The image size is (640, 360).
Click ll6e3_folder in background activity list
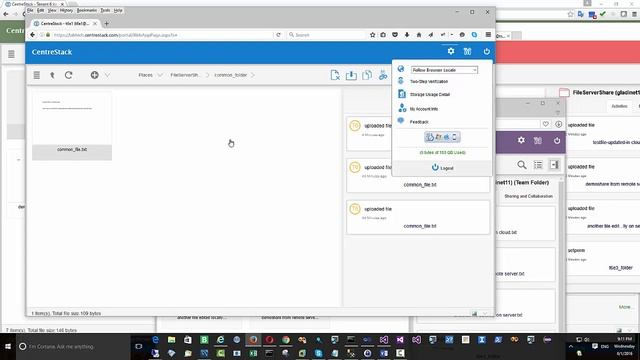(x=620, y=268)
